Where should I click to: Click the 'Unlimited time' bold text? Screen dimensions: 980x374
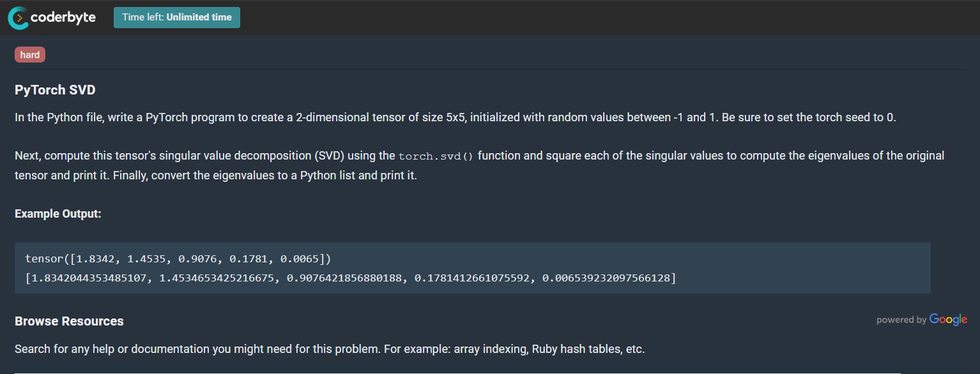(x=197, y=17)
